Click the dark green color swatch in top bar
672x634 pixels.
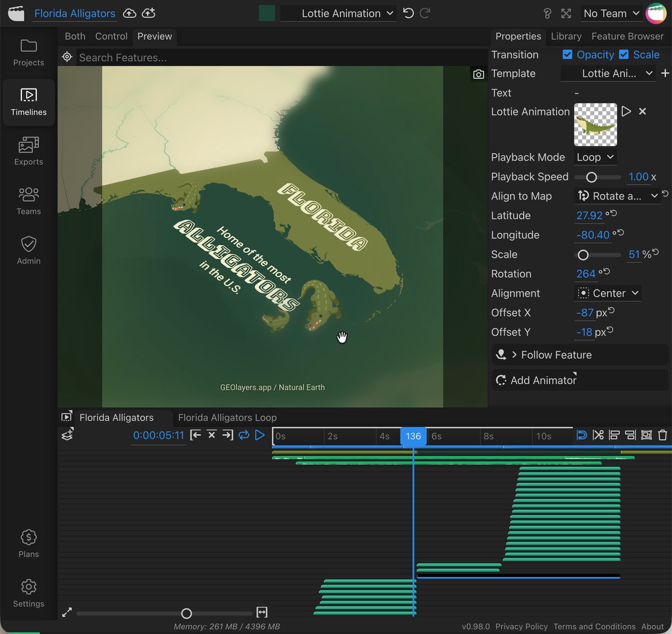tap(267, 13)
